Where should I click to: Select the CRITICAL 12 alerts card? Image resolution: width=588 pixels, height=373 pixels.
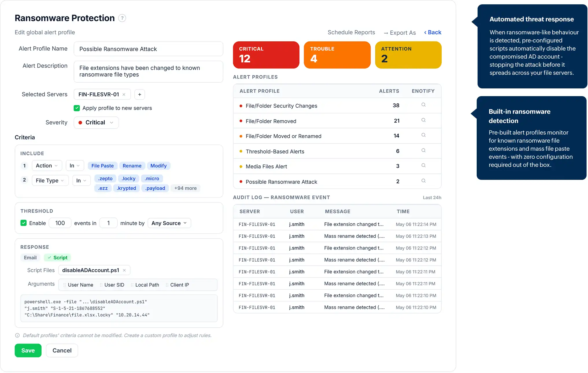(266, 55)
